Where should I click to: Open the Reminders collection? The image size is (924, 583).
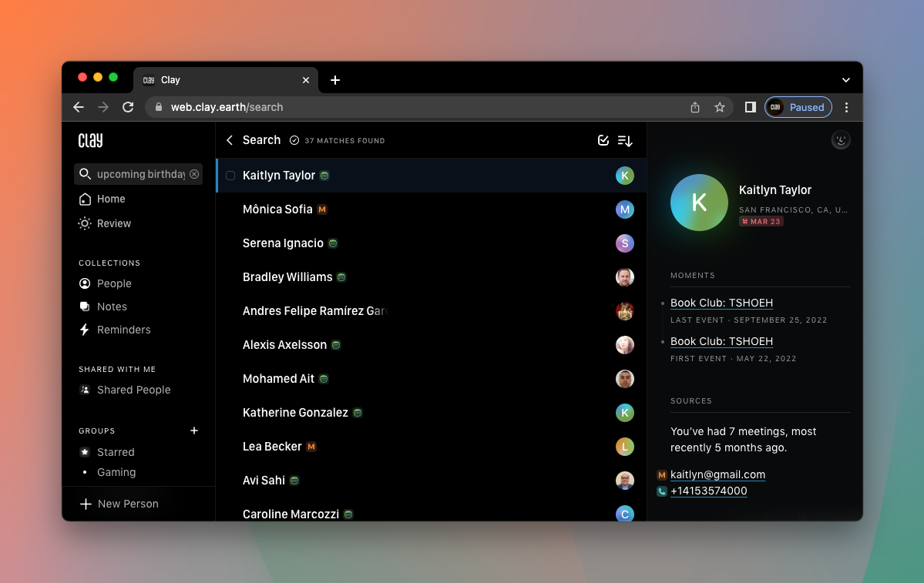pos(123,330)
